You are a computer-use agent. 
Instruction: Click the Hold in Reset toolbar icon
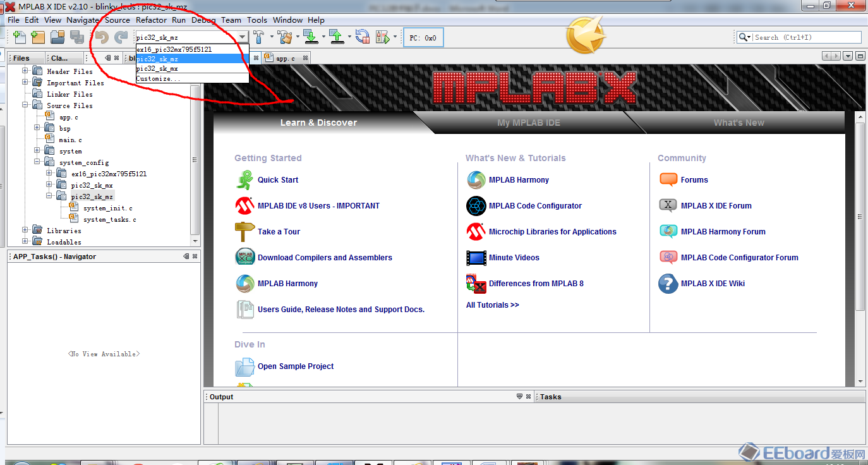(x=363, y=37)
